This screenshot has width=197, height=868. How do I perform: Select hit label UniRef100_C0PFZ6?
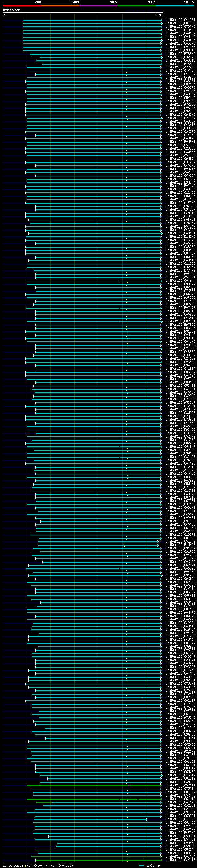[180, 826]
